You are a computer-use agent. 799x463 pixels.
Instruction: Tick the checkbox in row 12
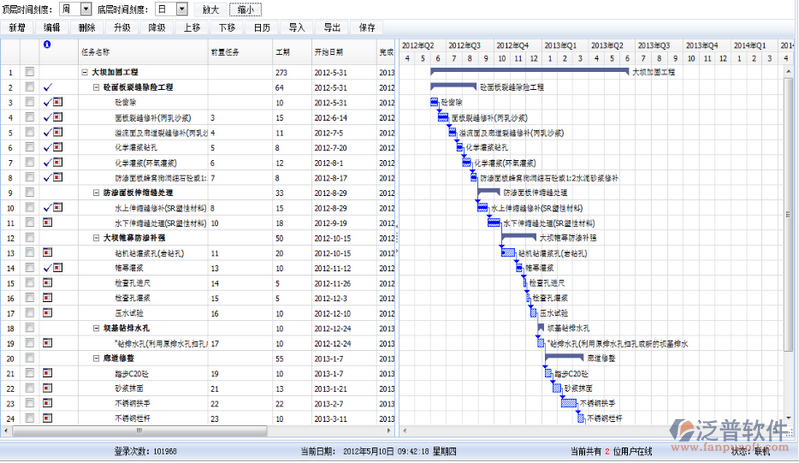pyautogui.click(x=29, y=238)
